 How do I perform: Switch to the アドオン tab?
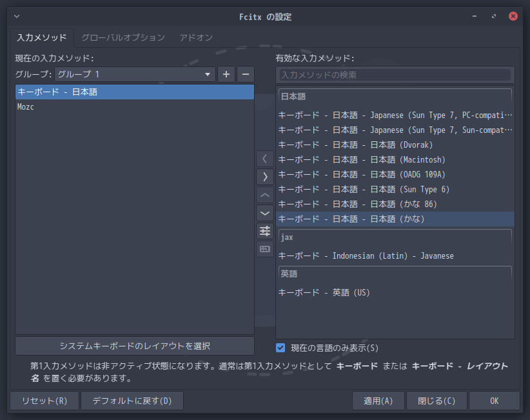pyautogui.click(x=196, y=37)
